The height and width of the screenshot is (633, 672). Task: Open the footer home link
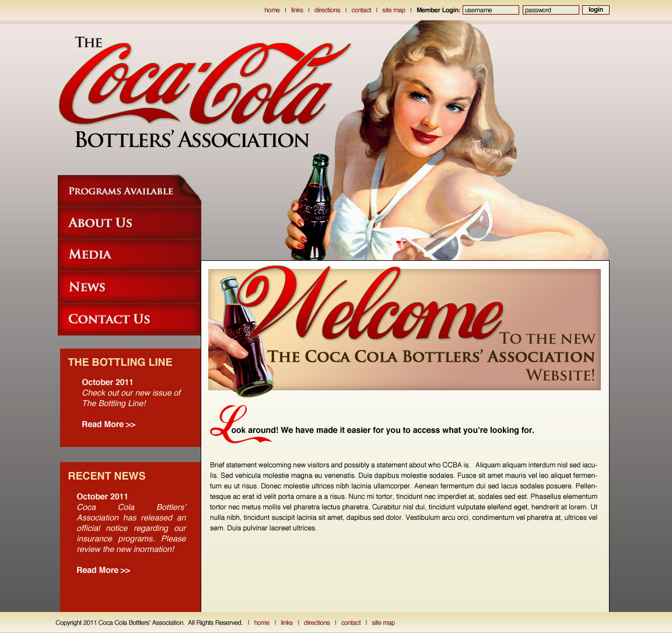[262, 622]
